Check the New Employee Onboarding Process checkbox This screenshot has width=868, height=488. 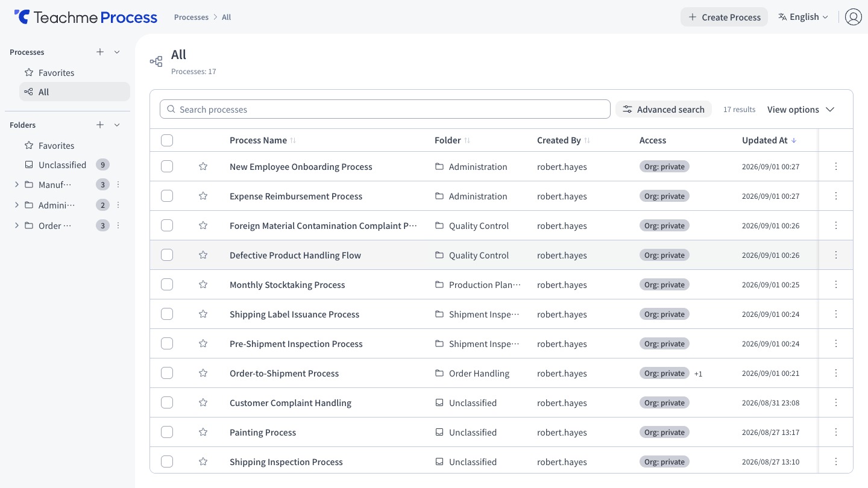[167, 166]
